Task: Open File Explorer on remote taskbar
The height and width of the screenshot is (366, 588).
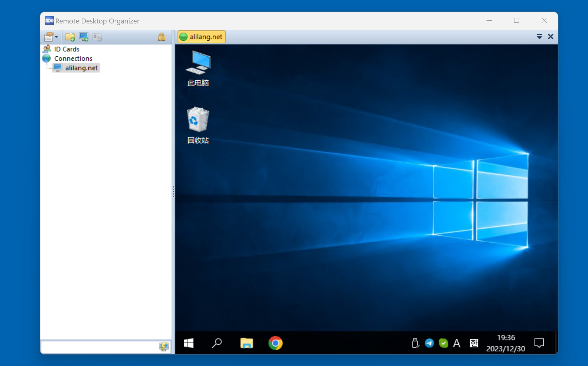Action: point(246,343)
